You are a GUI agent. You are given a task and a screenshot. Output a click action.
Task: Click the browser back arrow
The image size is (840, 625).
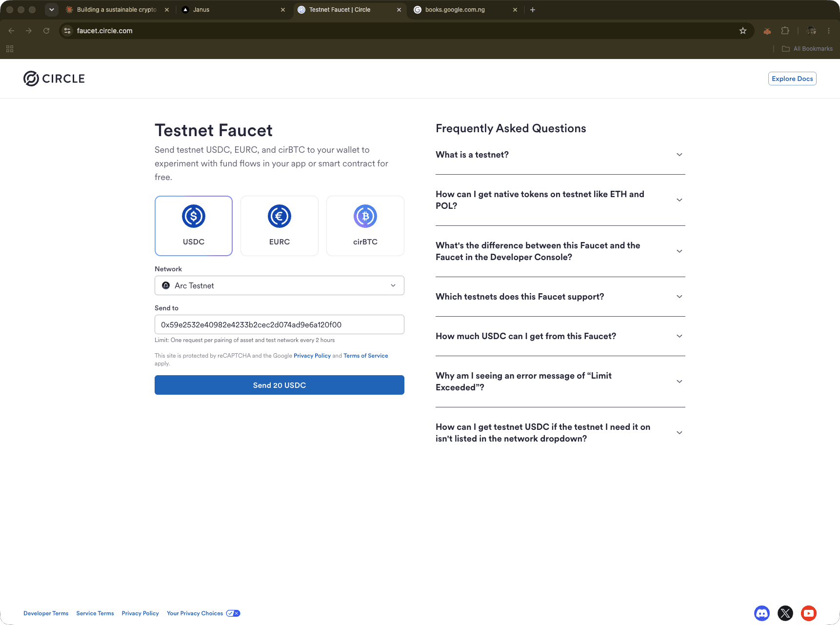pyautogui.click(x=11, y=31)
